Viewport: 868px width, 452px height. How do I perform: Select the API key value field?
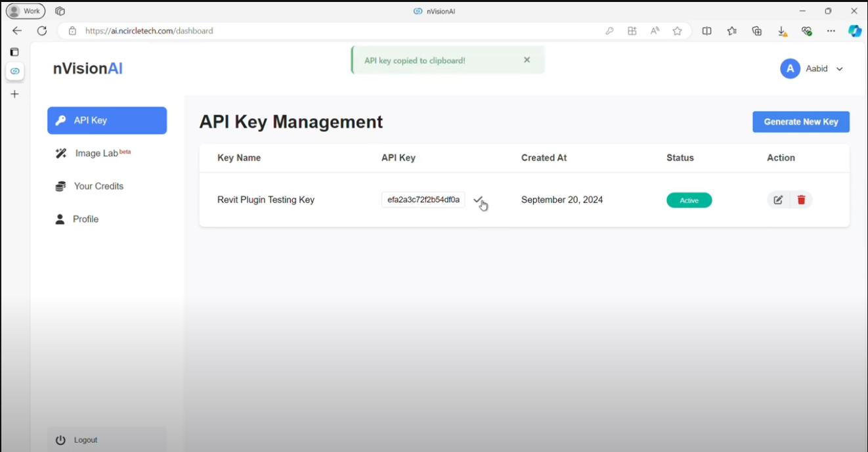coord(423,200)
